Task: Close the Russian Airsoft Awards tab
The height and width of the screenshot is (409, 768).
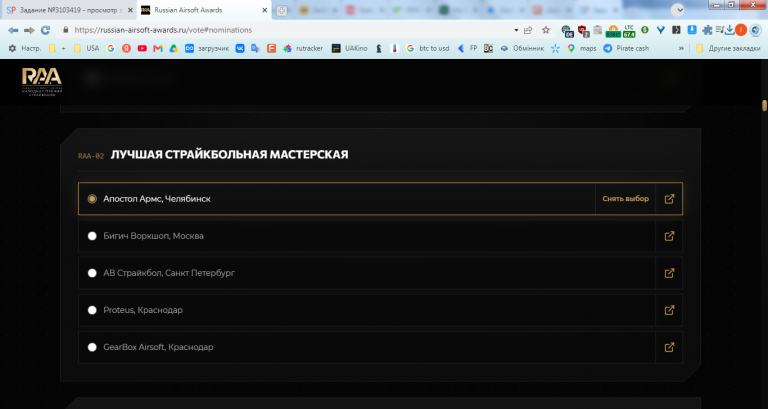Action: click(264, 10)
